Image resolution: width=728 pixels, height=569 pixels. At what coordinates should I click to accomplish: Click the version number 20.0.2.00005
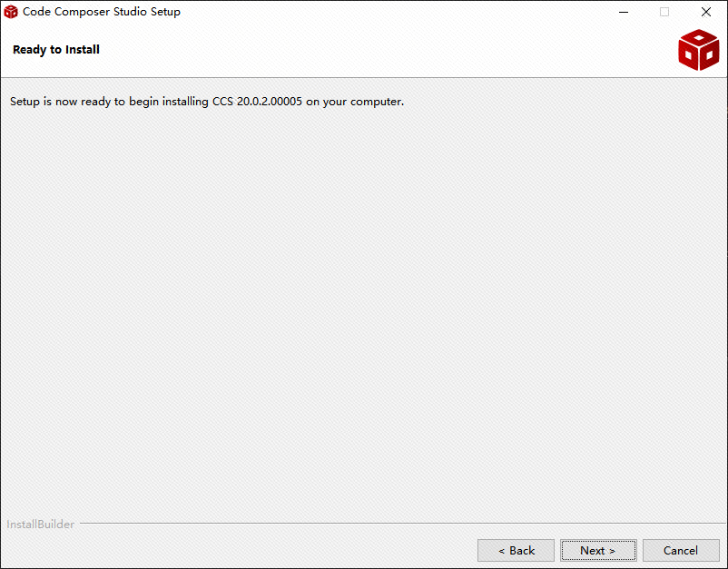click(x=270, y=101)
